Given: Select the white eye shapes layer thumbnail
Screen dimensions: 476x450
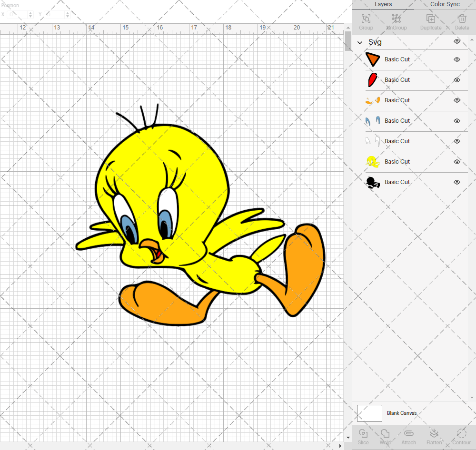Looking at the screenshot, I should click(373, 141).
